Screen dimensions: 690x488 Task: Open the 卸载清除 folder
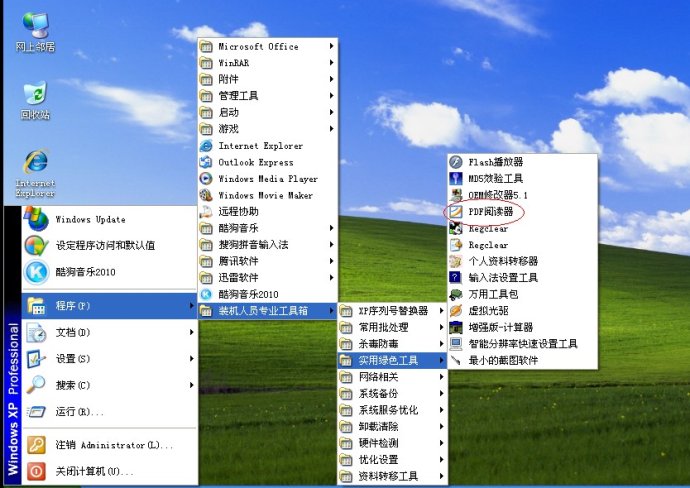coord(392,426)
